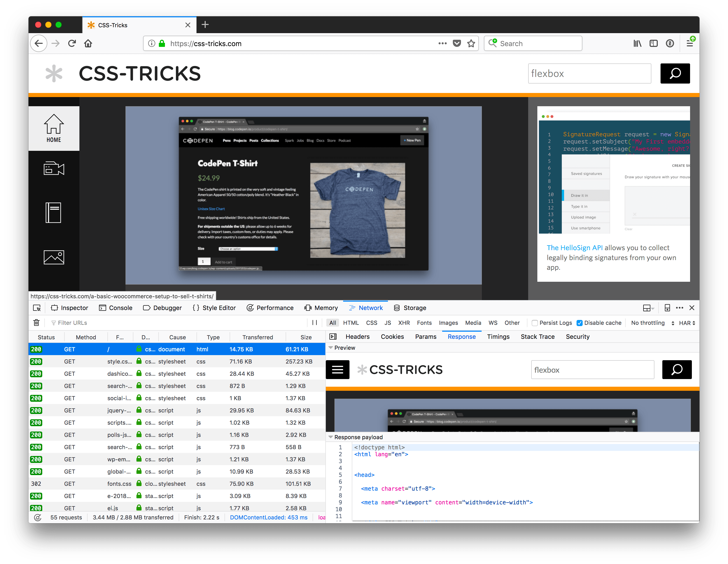Bookmark the page with the star icon
This screenshot has width=728, height=564.
[x=471, y=43]
